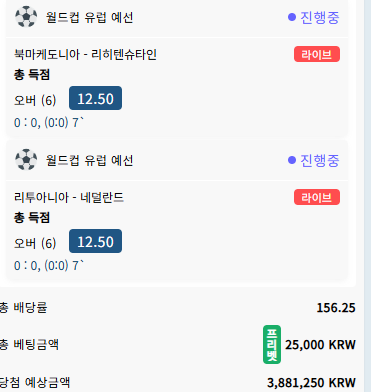Click soccer ball icon for North Macedonia match
The height and width of the screenshot is (392, 371).
26,17
